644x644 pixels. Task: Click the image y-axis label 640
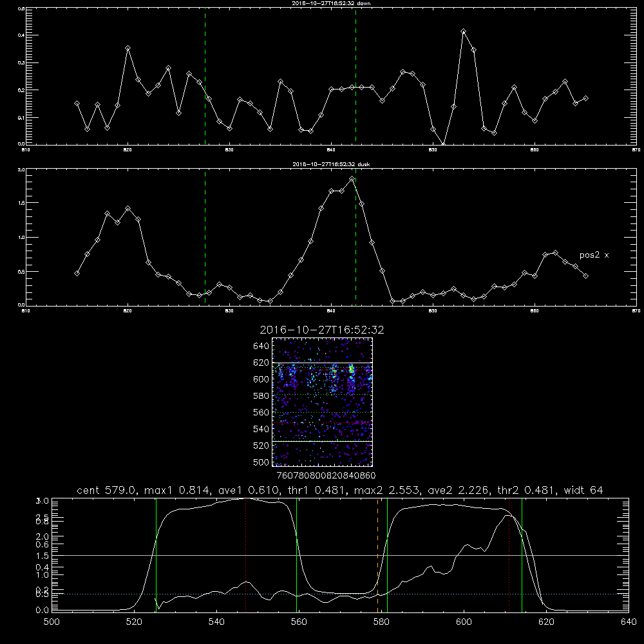261,346
